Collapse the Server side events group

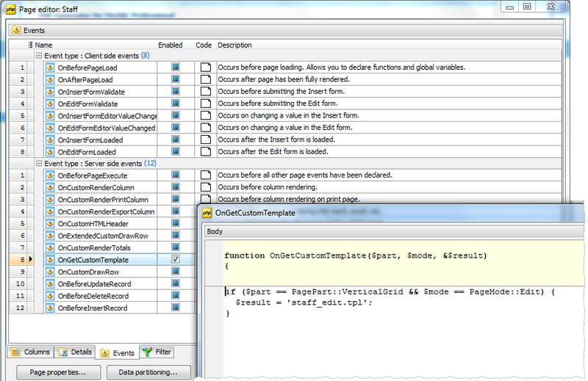[39, 163]
